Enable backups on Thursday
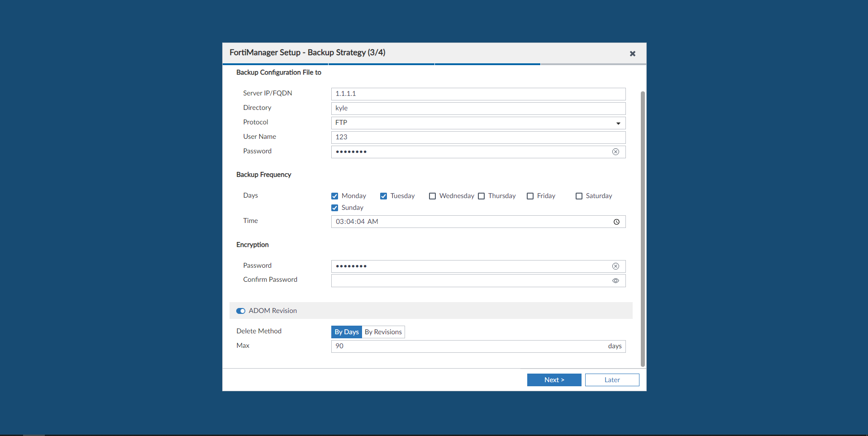The height and width of the screenshot is (436, 868). [x=482, y=196]
